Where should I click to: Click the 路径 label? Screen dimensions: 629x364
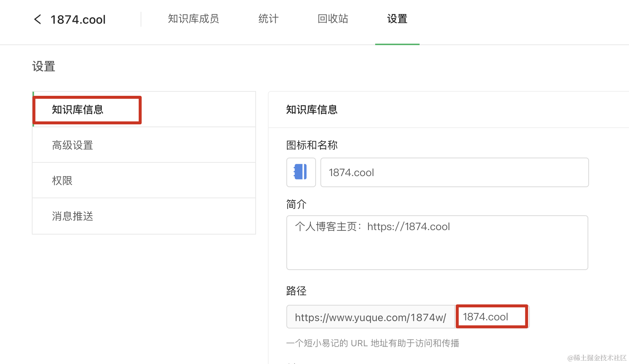click(x=296, y=291)
